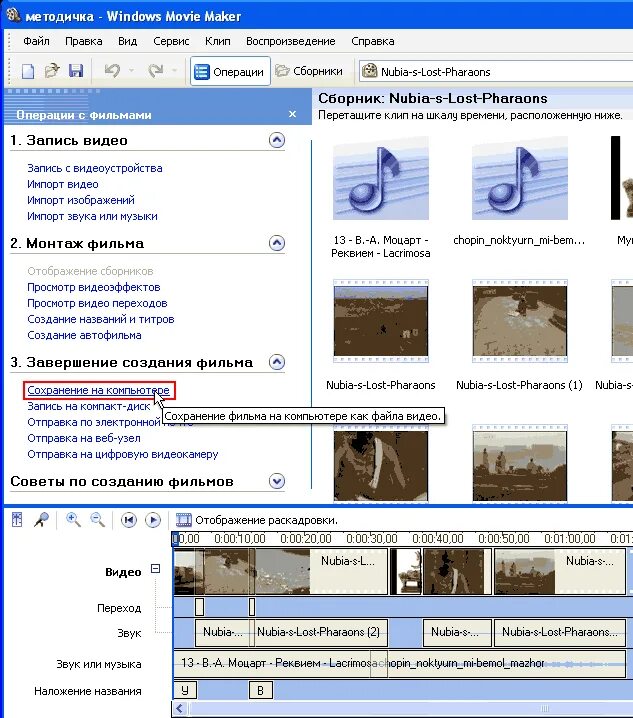Collapse the 1. Запись видео section
The image size is (633, 718).
click(x=277, y=140)
